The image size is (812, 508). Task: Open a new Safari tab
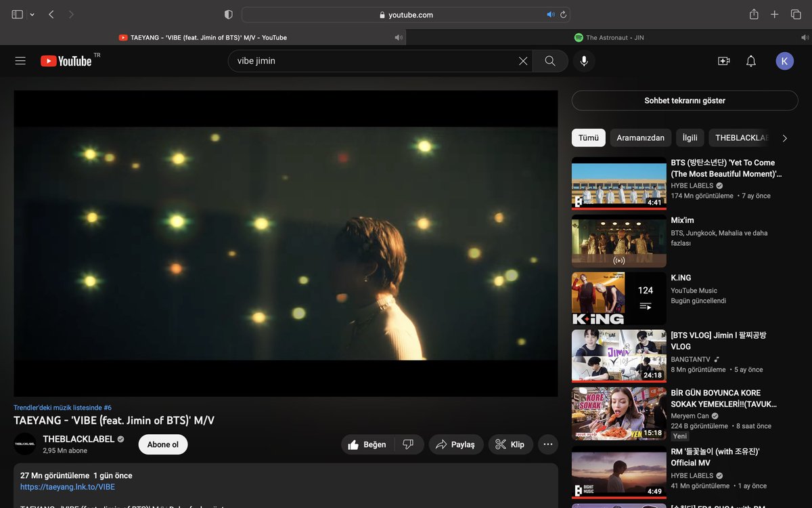(775, 14)
